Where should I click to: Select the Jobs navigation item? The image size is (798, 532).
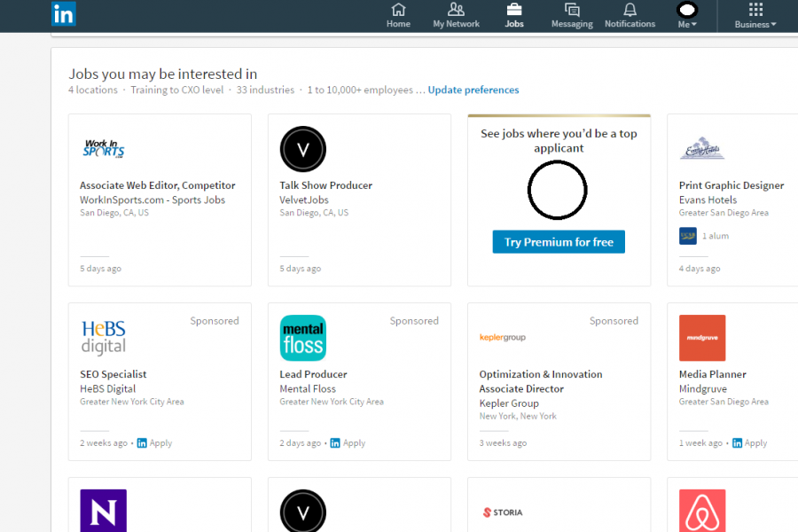click(x=514, y=16)
